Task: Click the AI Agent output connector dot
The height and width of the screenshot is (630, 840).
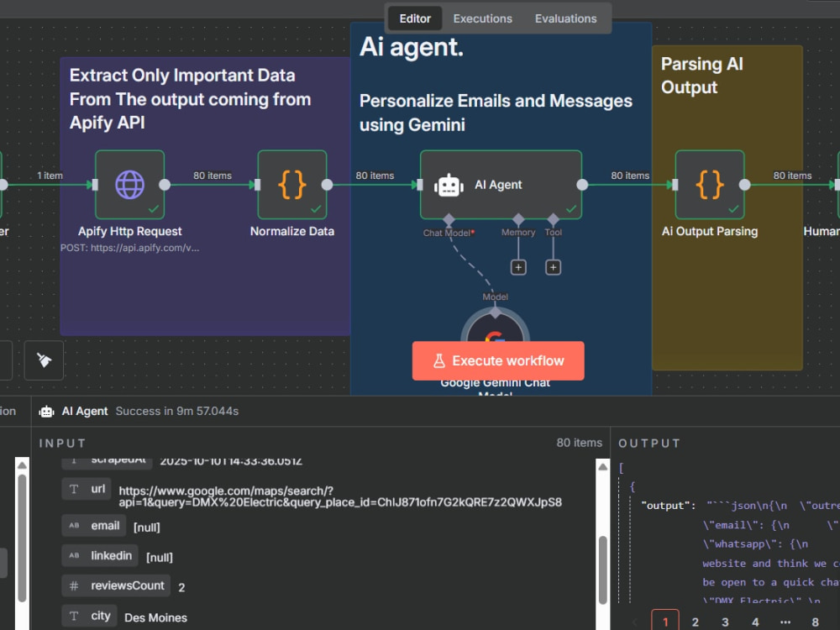Action: coord(582,185)
